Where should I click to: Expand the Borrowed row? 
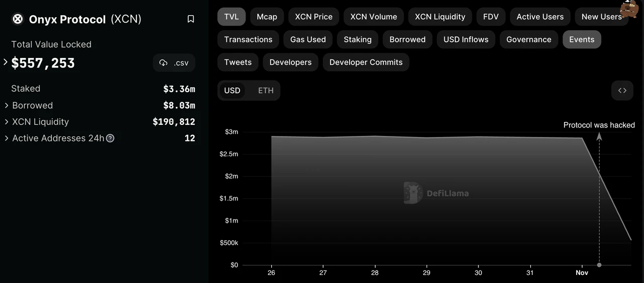pyautogui.click(x=7, y=105)
